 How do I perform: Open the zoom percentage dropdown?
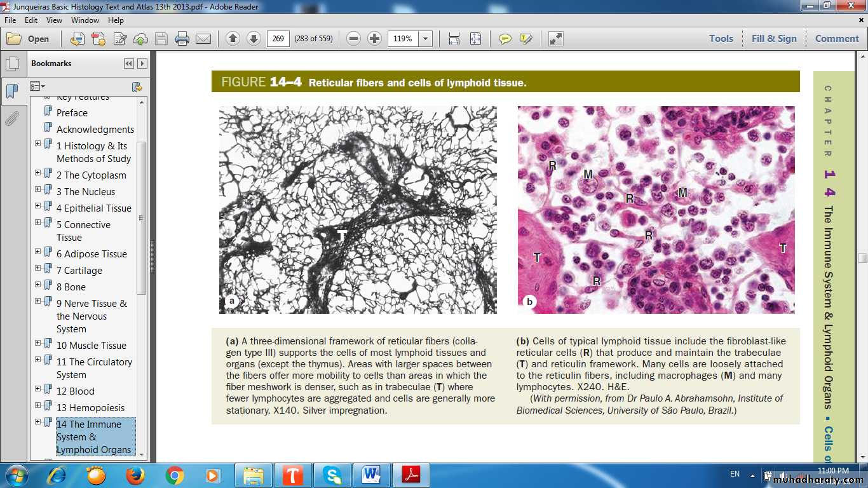(425, 39)
